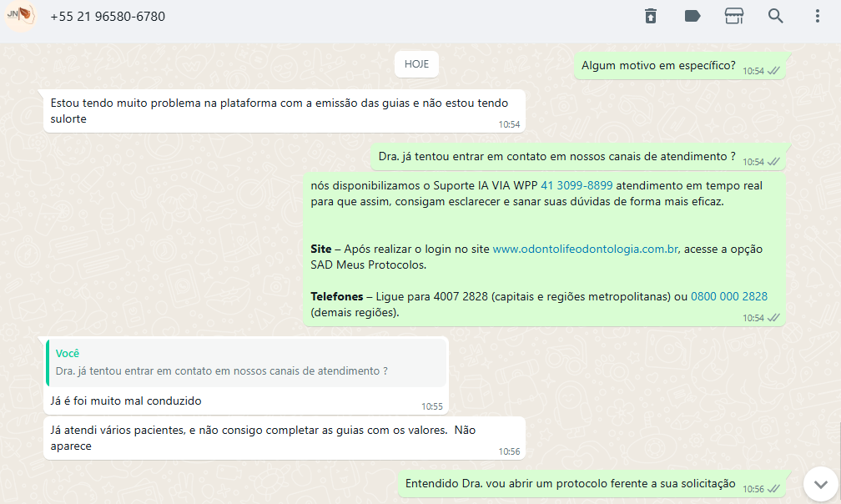Screen dimensions: 841x504
Task: Open search in conversation magnifier icon
Action: tap(776, 16)
